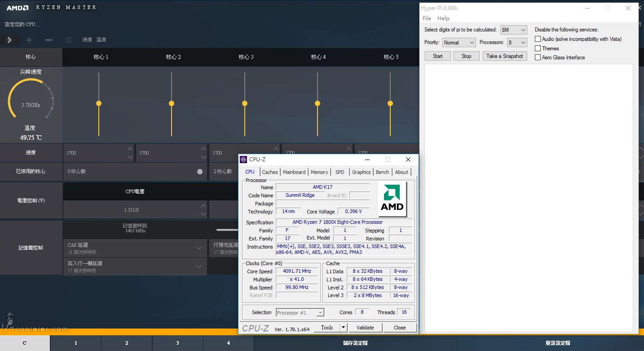Click the Close button in CPU-Z
The image size is (644, 351).
[400, 328]
